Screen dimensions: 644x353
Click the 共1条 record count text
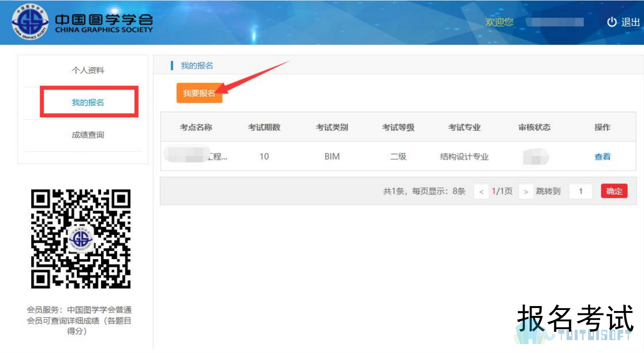click(x=394, y=191)
